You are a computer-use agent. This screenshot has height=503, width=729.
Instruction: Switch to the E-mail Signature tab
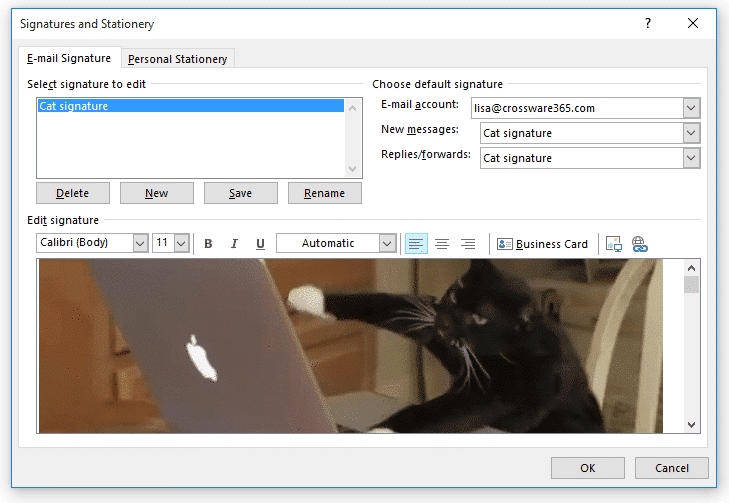(69, 58)
